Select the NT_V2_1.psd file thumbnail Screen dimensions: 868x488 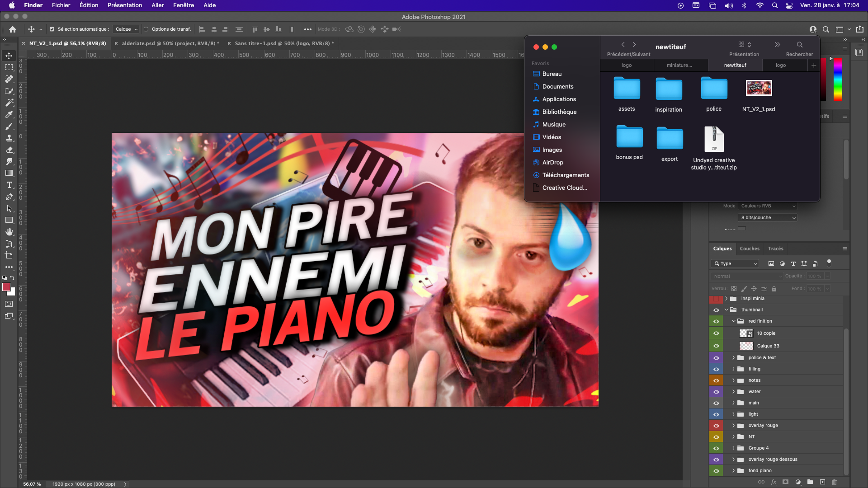(x=759, y=88)
